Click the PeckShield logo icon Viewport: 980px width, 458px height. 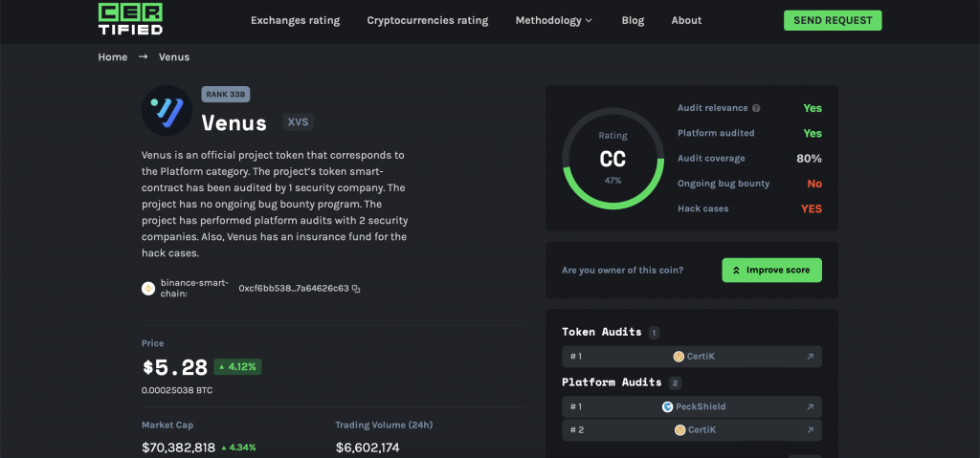pos(667,406)
